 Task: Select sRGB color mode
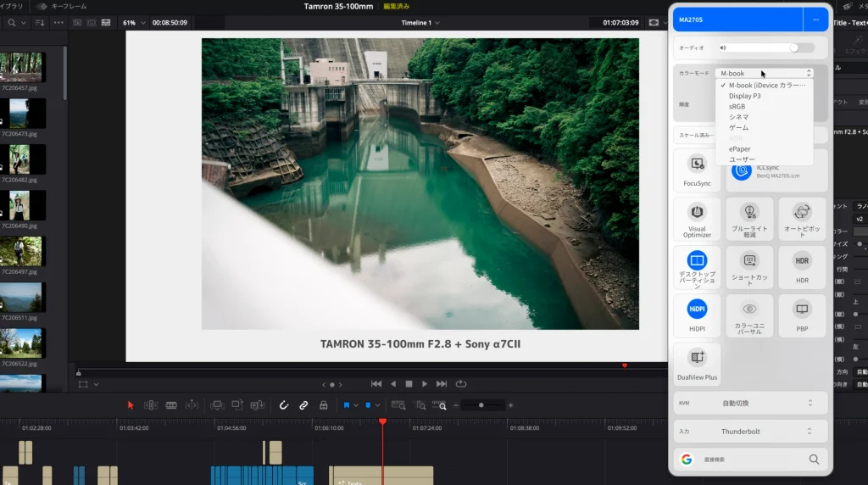pos(737,106)
